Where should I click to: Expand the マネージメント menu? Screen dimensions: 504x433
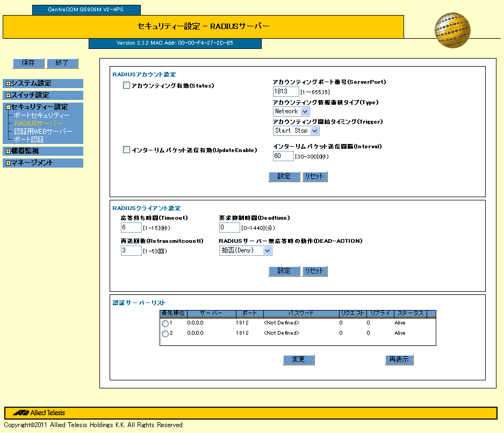[x=9, y=163]
